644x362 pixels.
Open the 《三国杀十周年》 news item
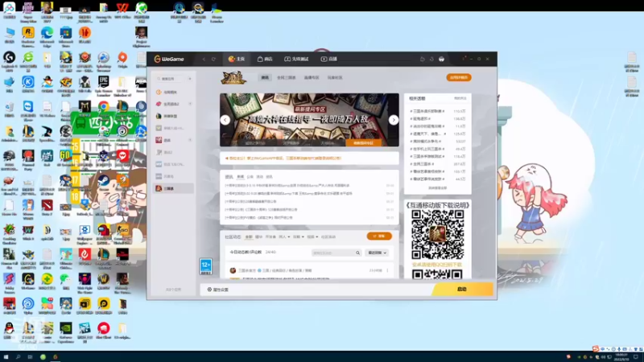tap(261, 210)
